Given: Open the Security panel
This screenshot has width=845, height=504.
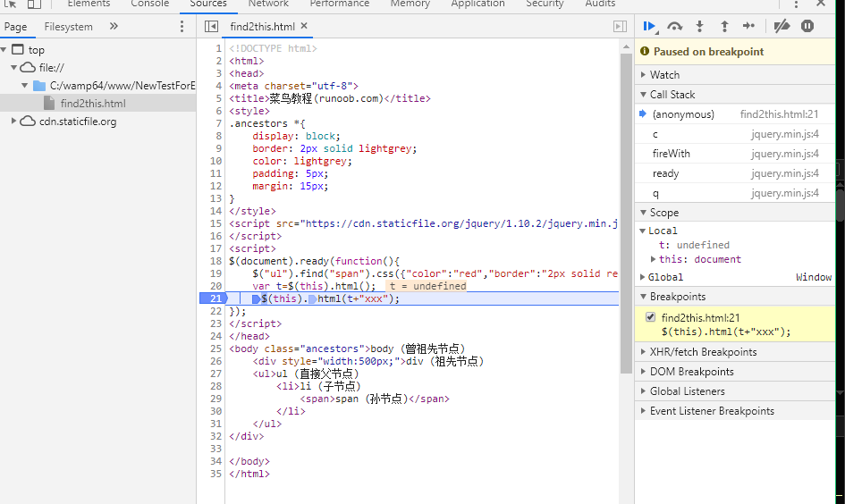Looking at the screenshot, I should coord(545,4).
